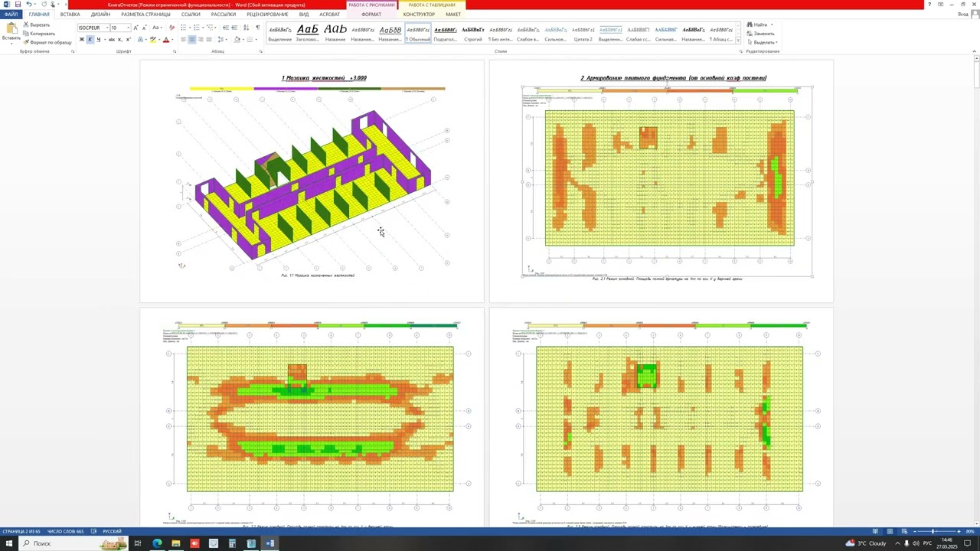Switch to the ВСТАВКА ribbon tab
This screenshot has width=980, height=551.
click(x=70, y=15)
